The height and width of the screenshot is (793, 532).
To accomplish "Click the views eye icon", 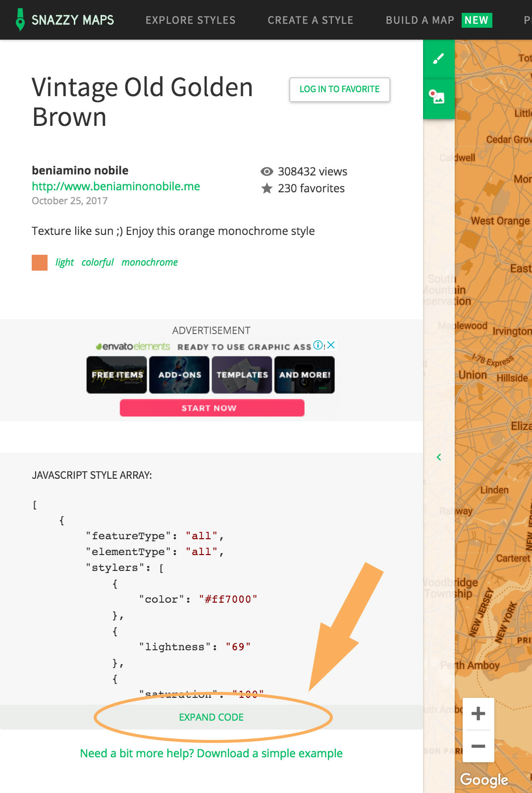I will click(x=267, y=171).
